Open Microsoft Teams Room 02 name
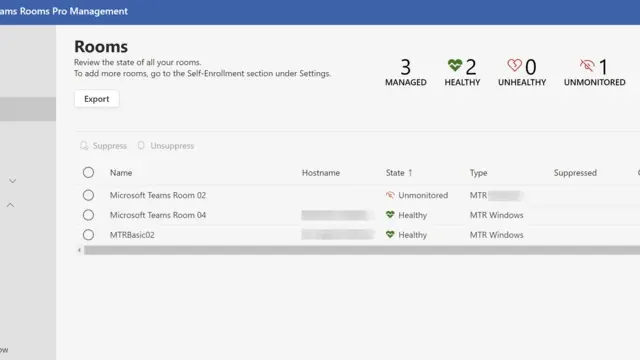Screen dimensions: 640x360 click(158, 195)
